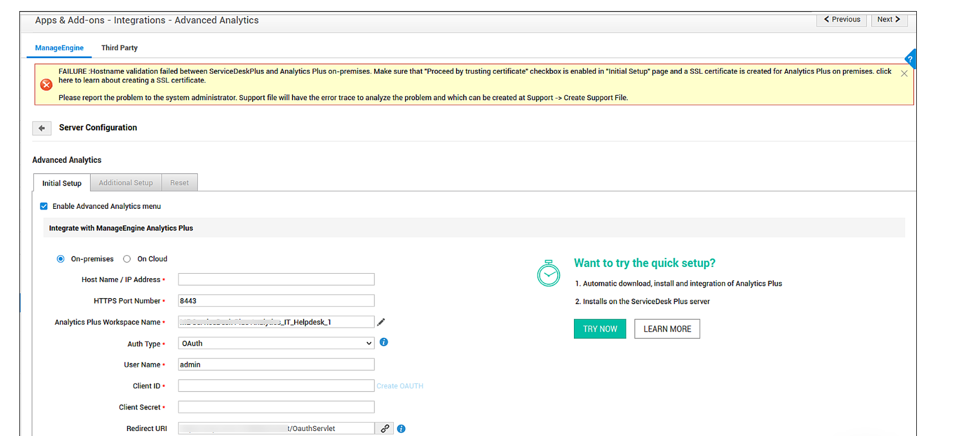Click the info icon next to Auth Type
This screenshot has width=980, height=436.
click(x=383, y=342)
